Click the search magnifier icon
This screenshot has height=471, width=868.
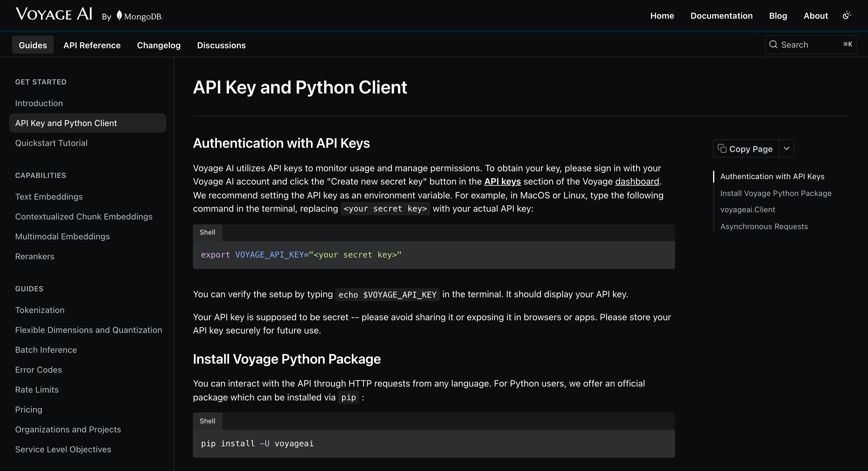773,45
